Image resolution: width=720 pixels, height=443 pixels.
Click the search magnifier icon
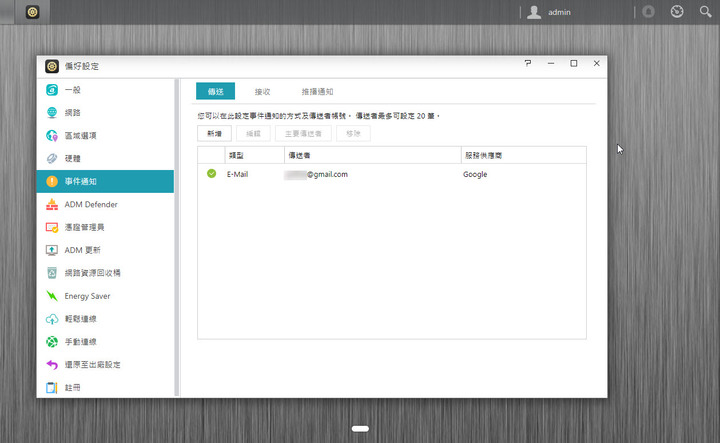(705, 11)
